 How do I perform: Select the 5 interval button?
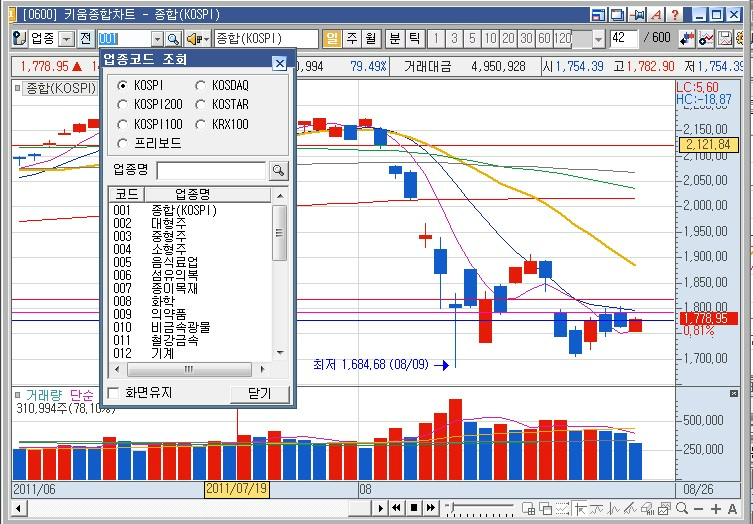[472, 39]
